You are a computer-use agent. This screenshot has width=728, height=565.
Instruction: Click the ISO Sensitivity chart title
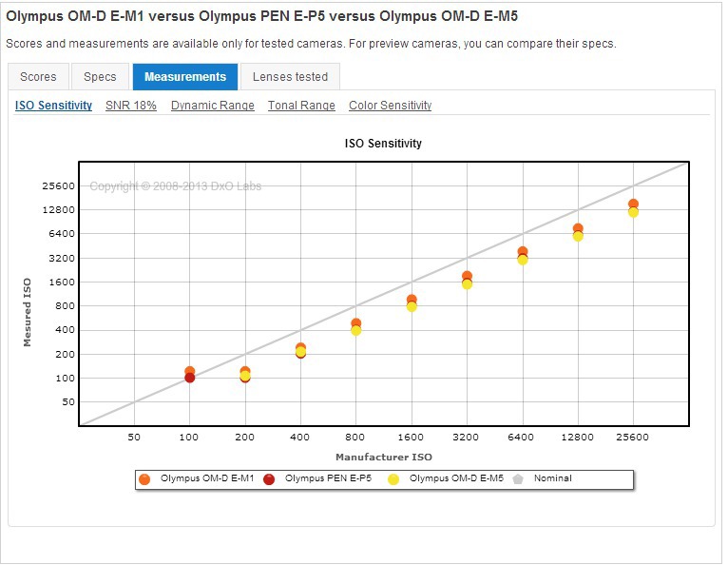[383, 143]
